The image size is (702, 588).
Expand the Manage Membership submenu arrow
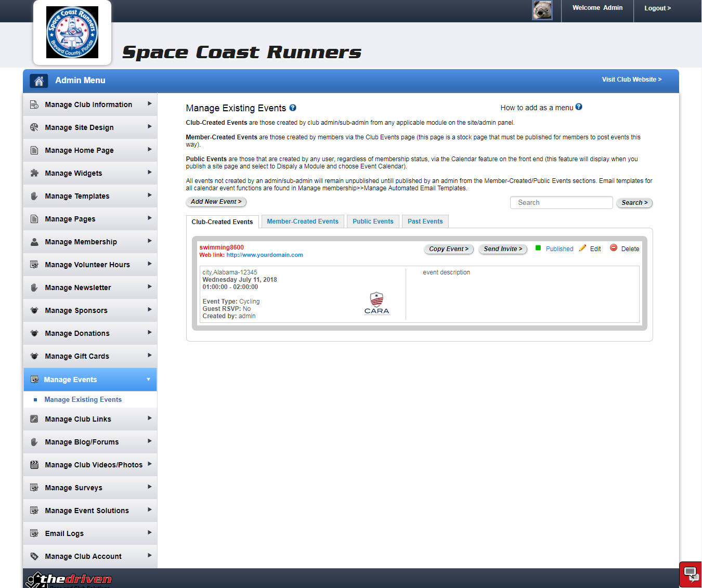point(149,241)
